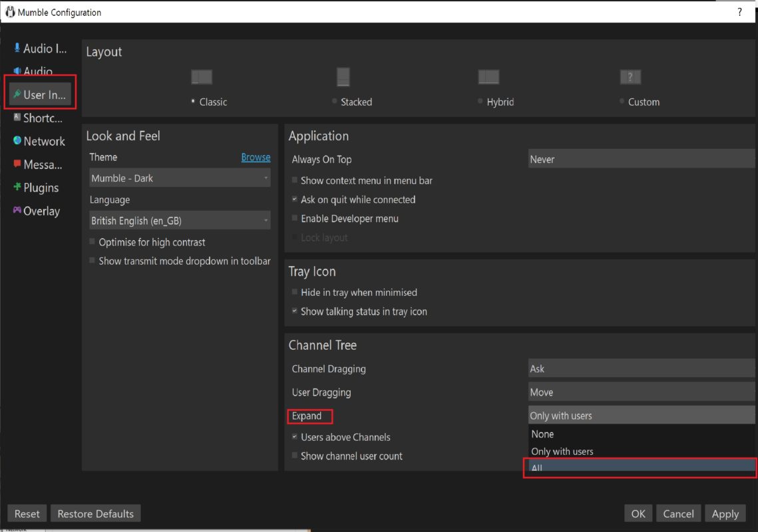Click the Classic layout preview icon
Image resolution: width=758 pixels, height=532 pixels.
(x=202, y=77)
